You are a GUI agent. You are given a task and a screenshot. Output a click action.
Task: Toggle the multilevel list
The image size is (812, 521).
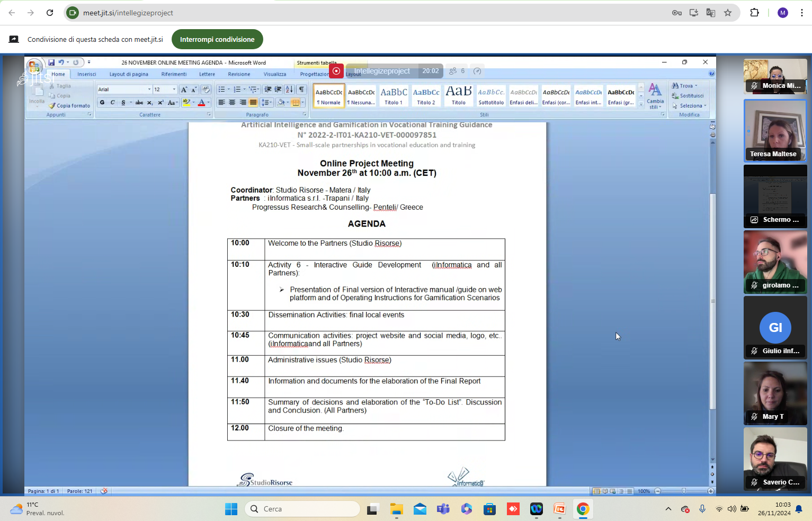click(253, 89)
